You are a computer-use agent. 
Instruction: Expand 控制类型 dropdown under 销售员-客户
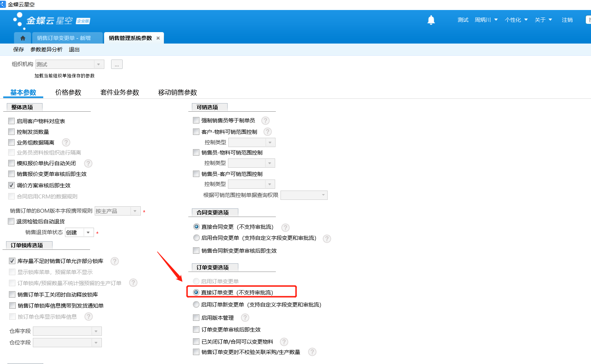click(x=270, y=184)
